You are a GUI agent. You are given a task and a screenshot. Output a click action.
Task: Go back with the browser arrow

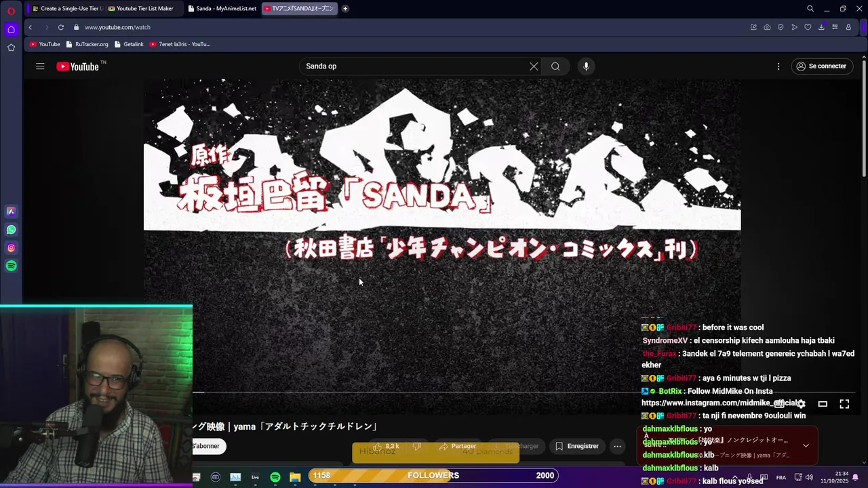pos(30,27)
